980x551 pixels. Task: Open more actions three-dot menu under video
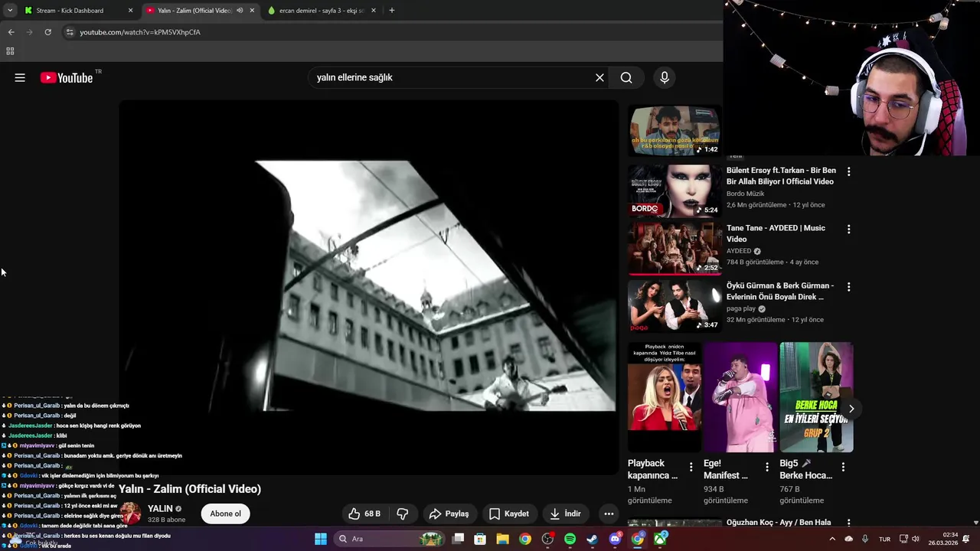609,514
